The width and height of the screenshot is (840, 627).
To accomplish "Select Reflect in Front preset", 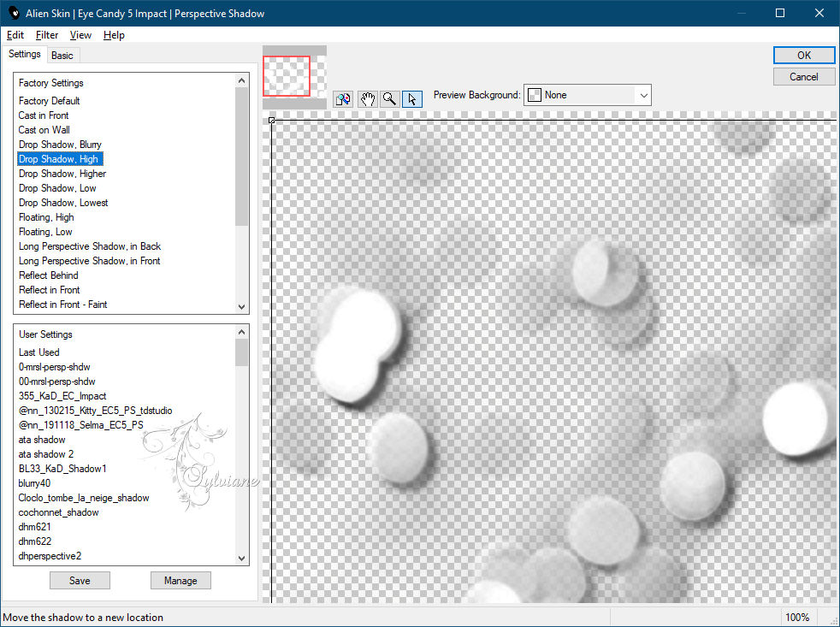I will click(50, 289).
